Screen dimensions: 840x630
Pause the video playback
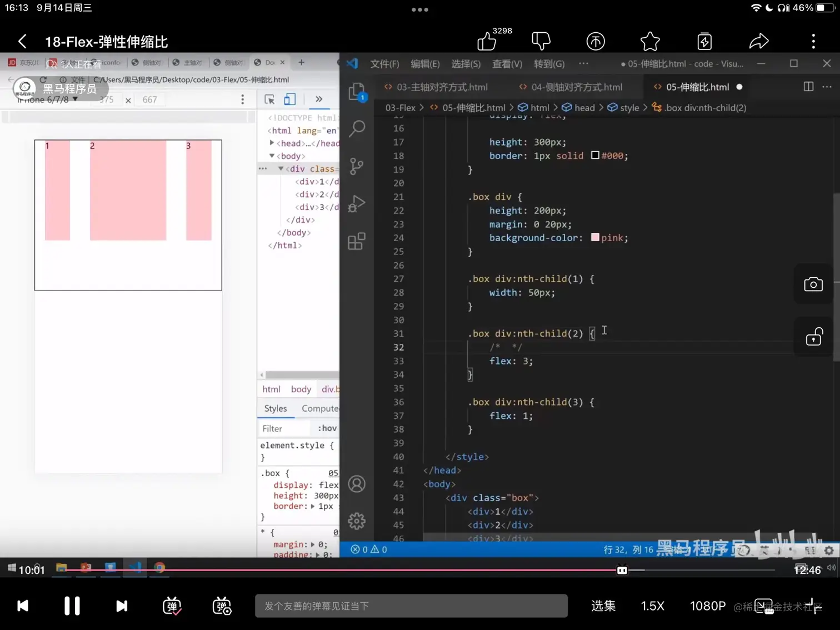click(72, 606)
